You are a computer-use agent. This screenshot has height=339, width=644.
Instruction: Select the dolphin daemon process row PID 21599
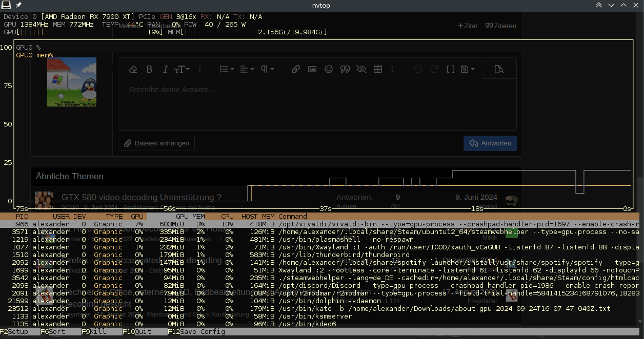pyautogui.click(x=320, y=301)
